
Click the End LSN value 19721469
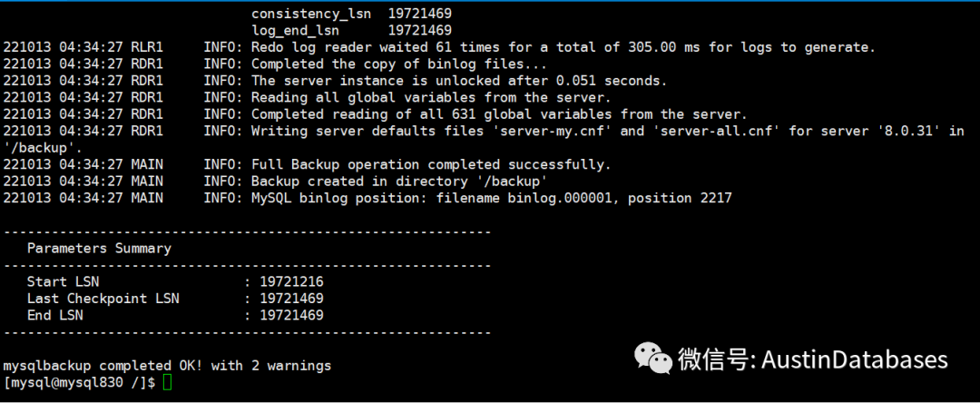tap(292, 316)
